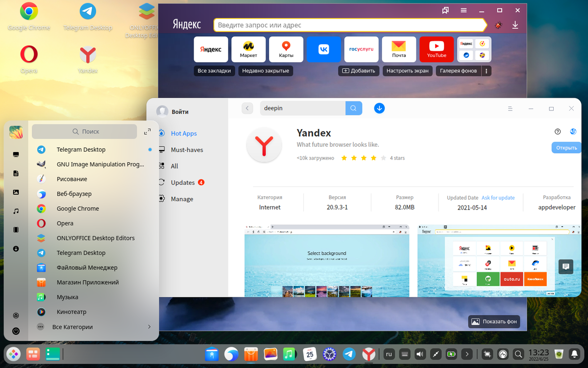Open Updates in the app store sidebar
This screenshot has width=588, height=368.
click(x=183, y=183)
